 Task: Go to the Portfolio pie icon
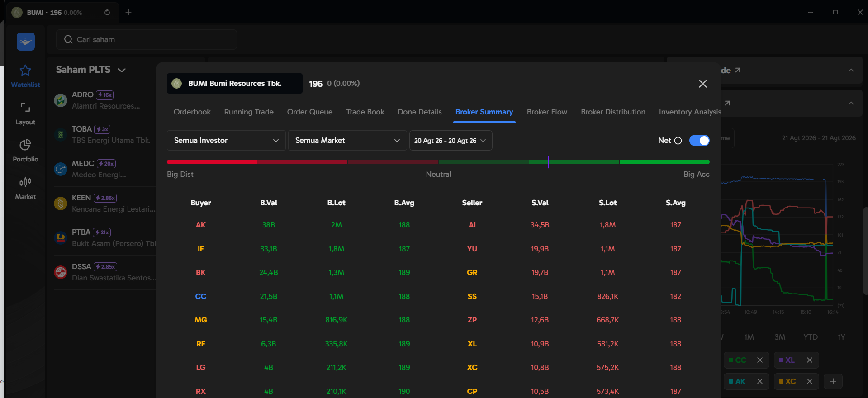click(25, 145)
